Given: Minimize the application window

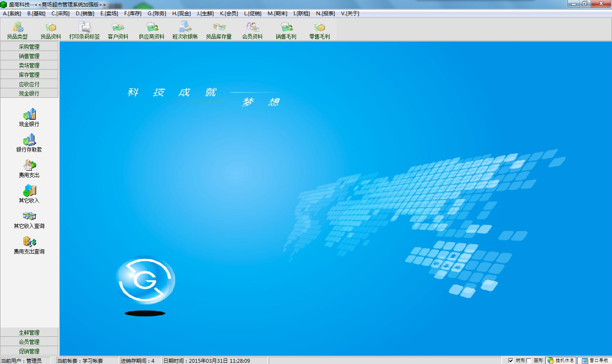Looking at the screenshot, I should pyautogui.click(x=574, y=3).
